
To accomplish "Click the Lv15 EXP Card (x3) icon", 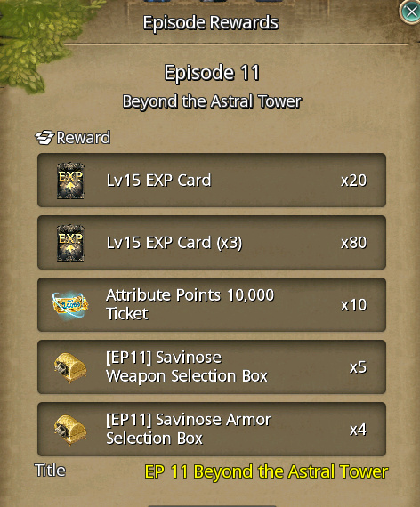I will (70, 243).
